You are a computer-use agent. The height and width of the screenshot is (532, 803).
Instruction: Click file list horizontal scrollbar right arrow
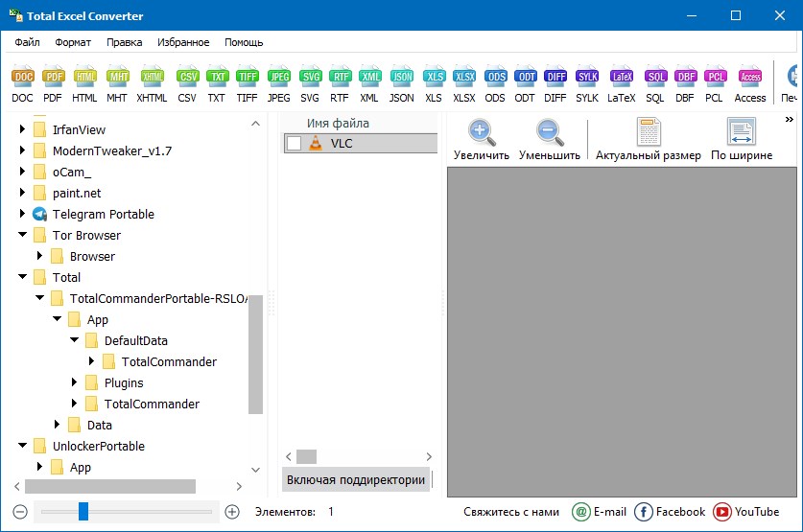(429, 456)
